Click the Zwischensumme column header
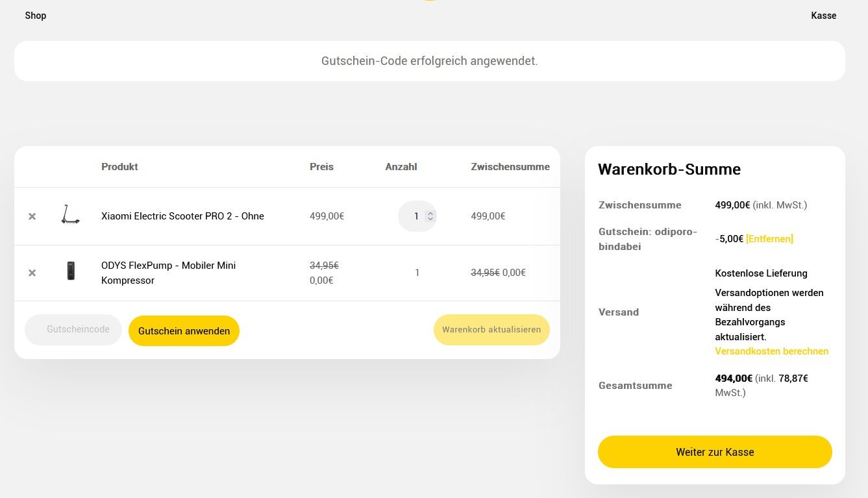This screenshot has height=498, width=868. click(x=510, y=167)
